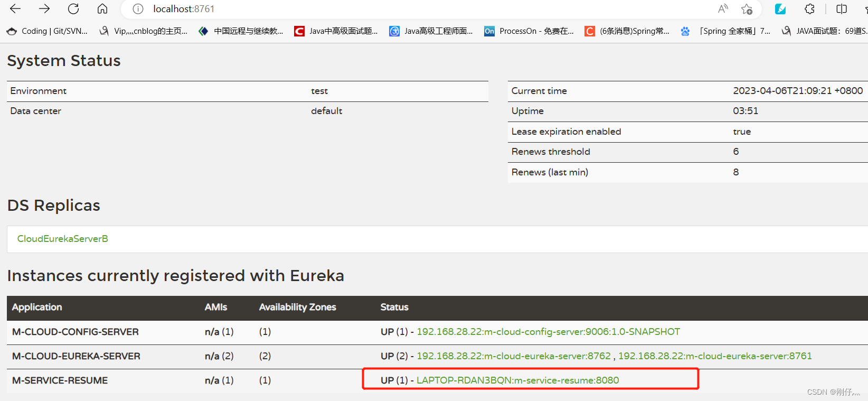The height and width of the screenshot is (401, 868).
Task: Add page to favorites star icon
Action: coord(747,9)
